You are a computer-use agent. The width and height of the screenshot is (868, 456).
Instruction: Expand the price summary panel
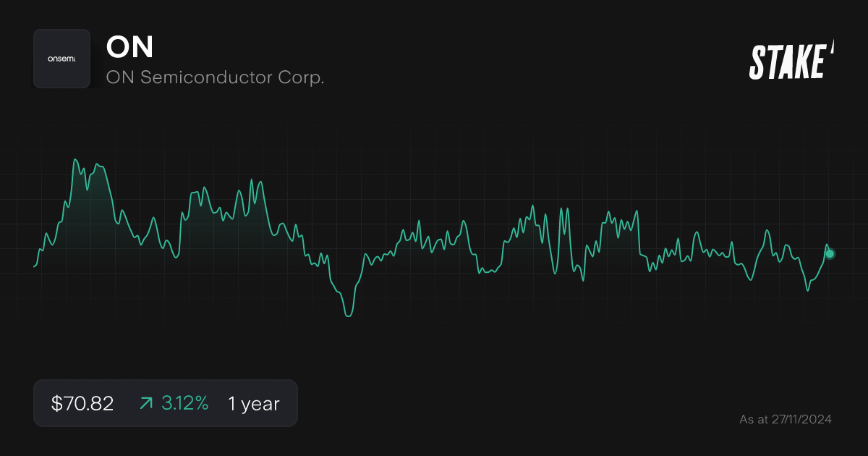click(165, 403)
